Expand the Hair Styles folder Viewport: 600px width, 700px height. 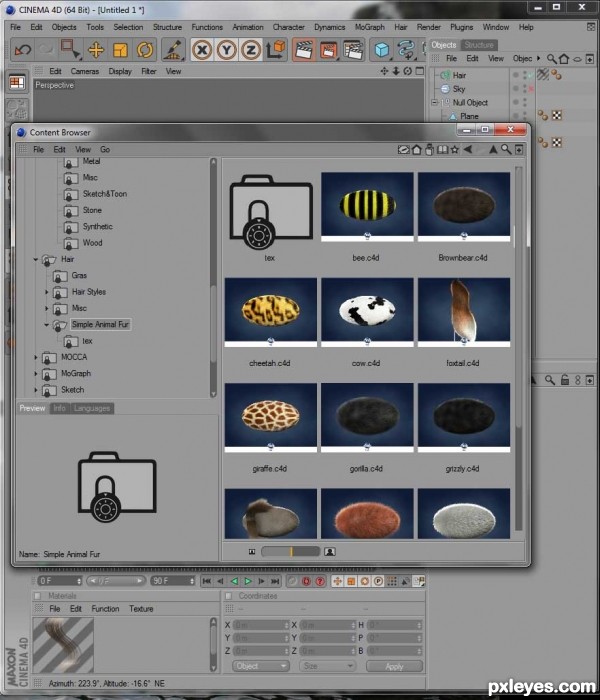coord(46,292)
